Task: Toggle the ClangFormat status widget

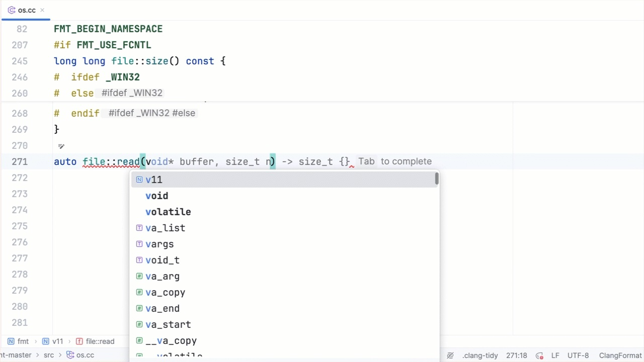Action: coord(620,355)
